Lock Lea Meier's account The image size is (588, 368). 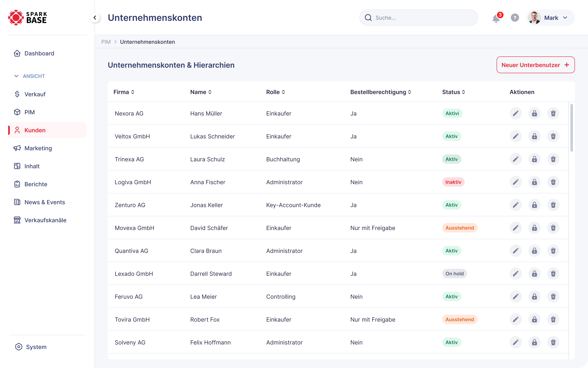click(534, 296)
